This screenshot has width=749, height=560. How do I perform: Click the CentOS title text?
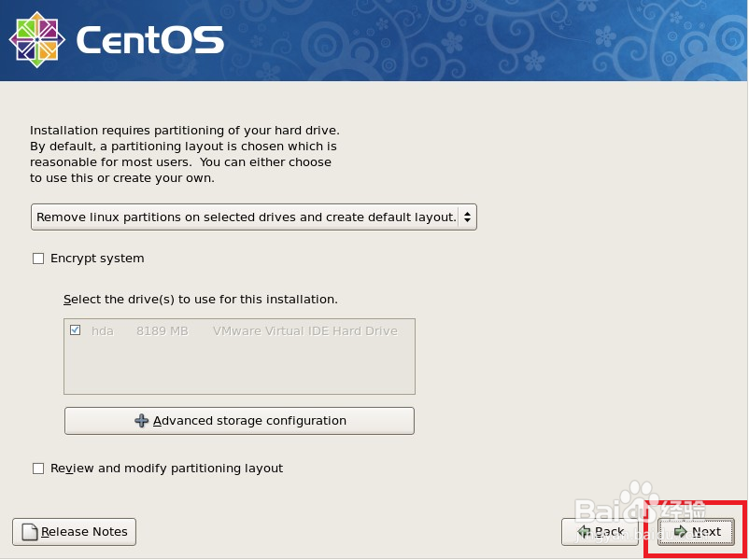150,39
